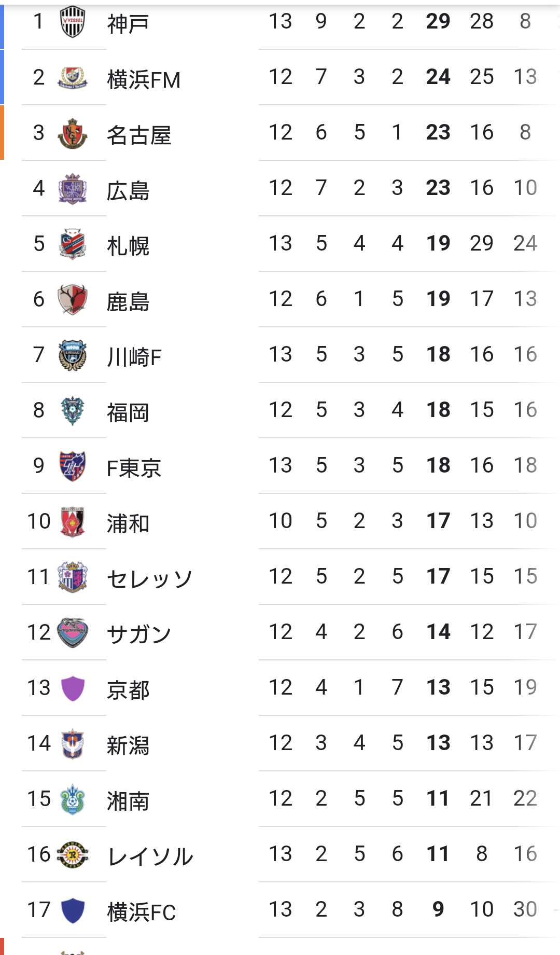Image resolution: width=560 pixels, height=955 pixels.
Task: Open the 神戸 team link
Action: point(128,24)
